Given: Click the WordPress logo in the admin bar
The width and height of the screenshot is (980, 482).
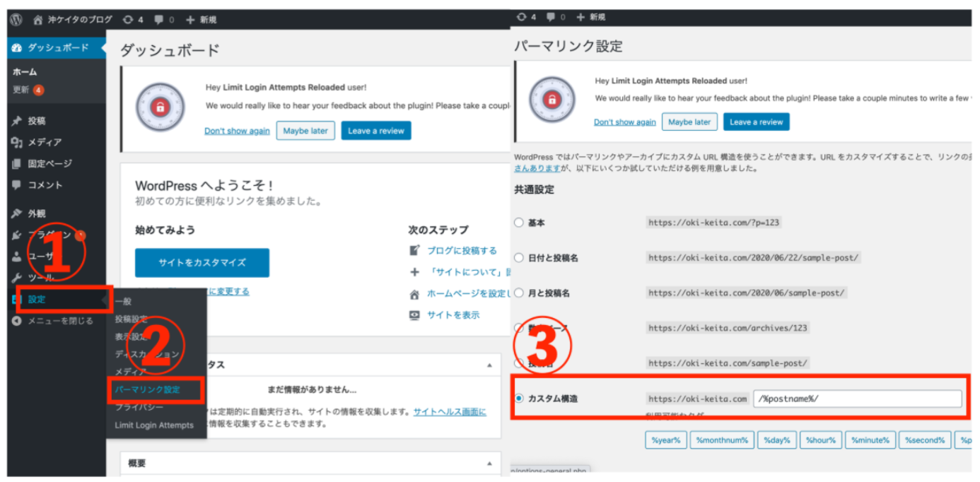Looking at the screenshot, I should pos(16,20).
